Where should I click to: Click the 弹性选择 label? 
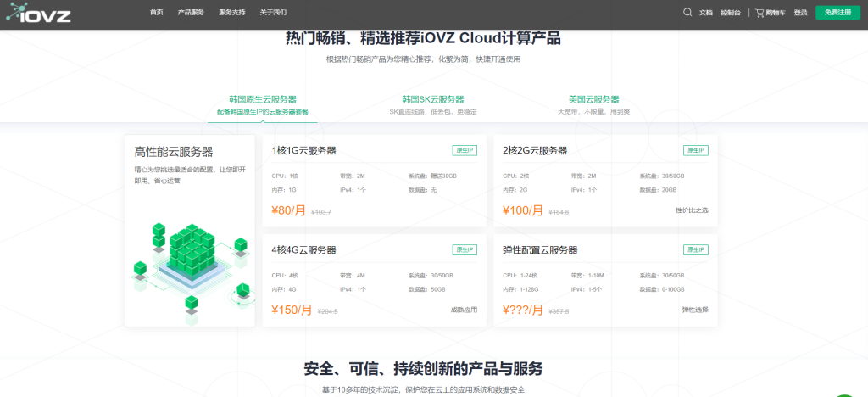[695, 310]
